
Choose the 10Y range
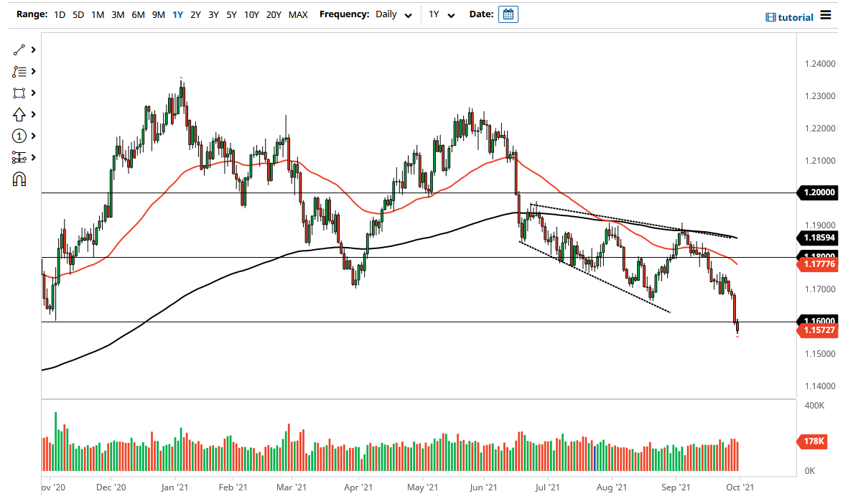coord(251,14)
